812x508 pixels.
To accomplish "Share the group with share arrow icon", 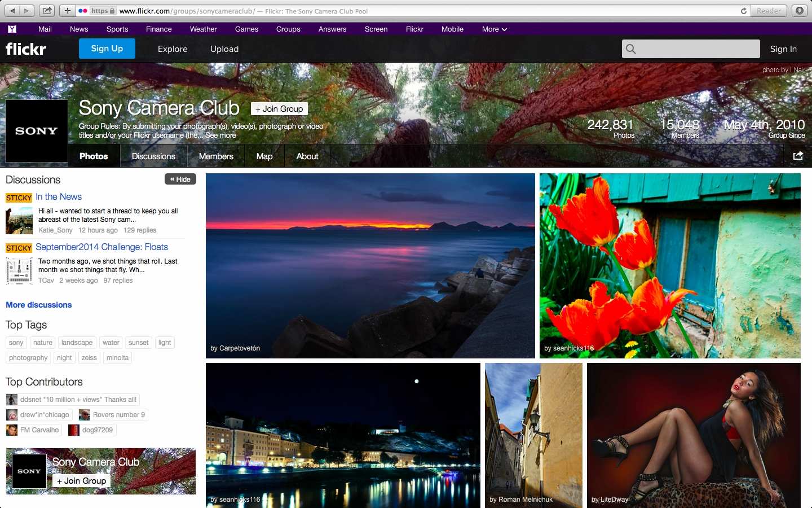I will tap(798, 156).
